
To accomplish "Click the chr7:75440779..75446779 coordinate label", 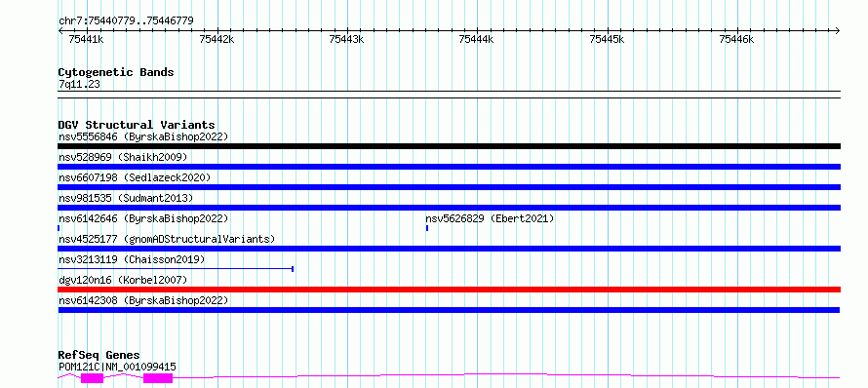I will pos(126,21).
